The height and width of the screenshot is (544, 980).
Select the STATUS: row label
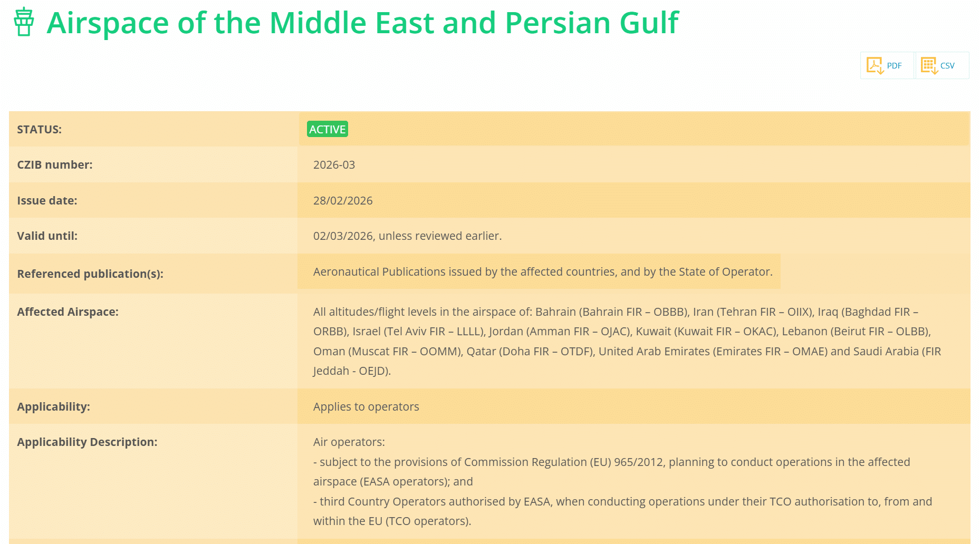(40, 130)
